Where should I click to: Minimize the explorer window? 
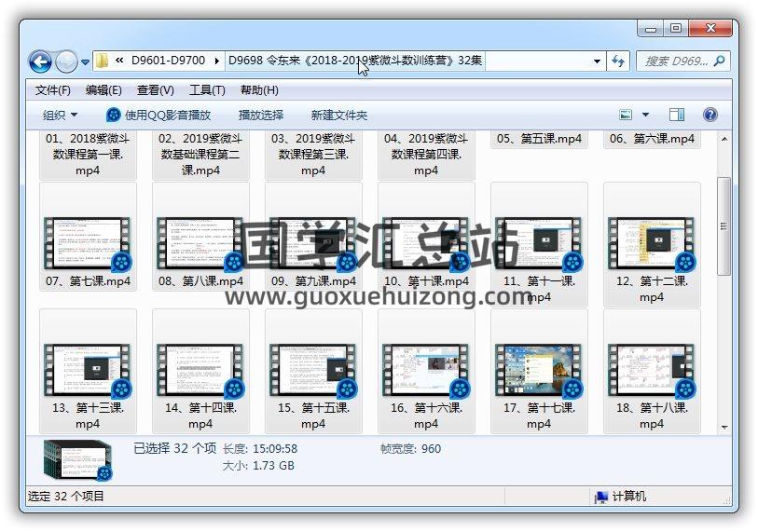point(651,29)
